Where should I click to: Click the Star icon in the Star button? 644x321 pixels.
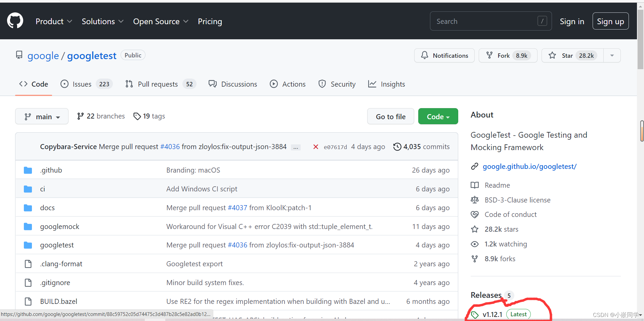[x=552, y=55]
